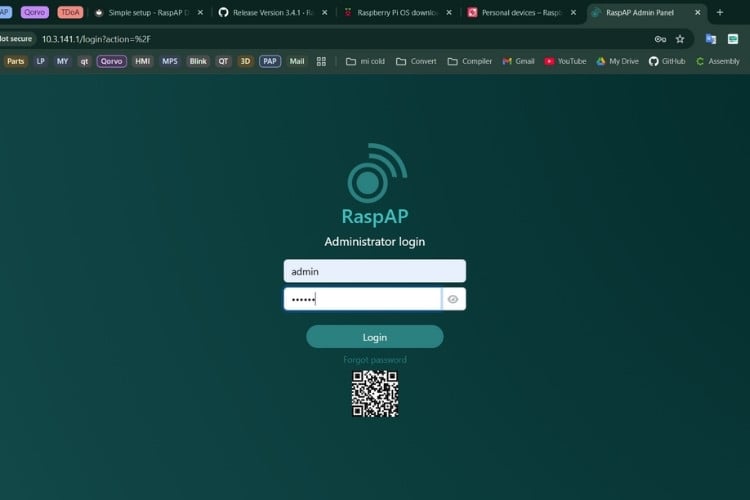Open the 3D bookmark

click(245, 61)
